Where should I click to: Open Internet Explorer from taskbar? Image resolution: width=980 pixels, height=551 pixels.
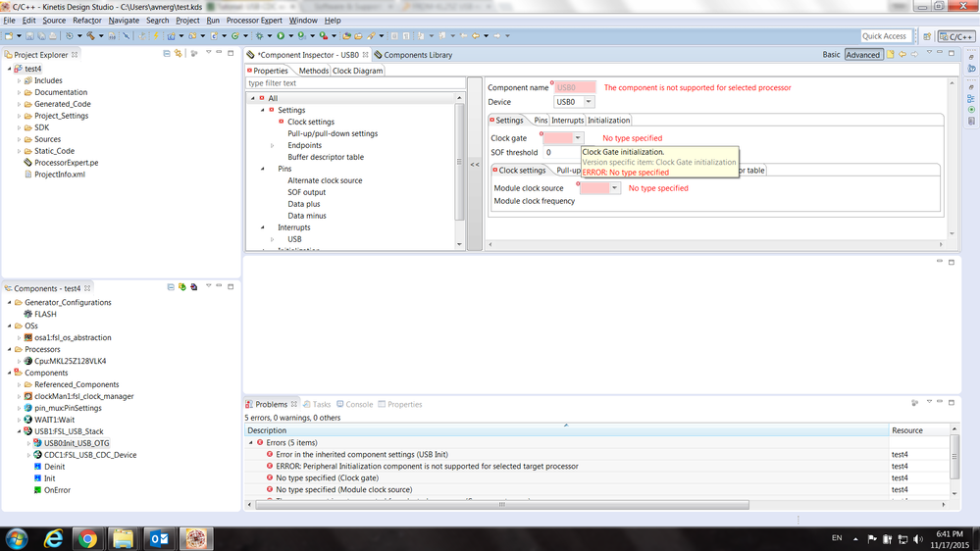(x=54, y=538)
